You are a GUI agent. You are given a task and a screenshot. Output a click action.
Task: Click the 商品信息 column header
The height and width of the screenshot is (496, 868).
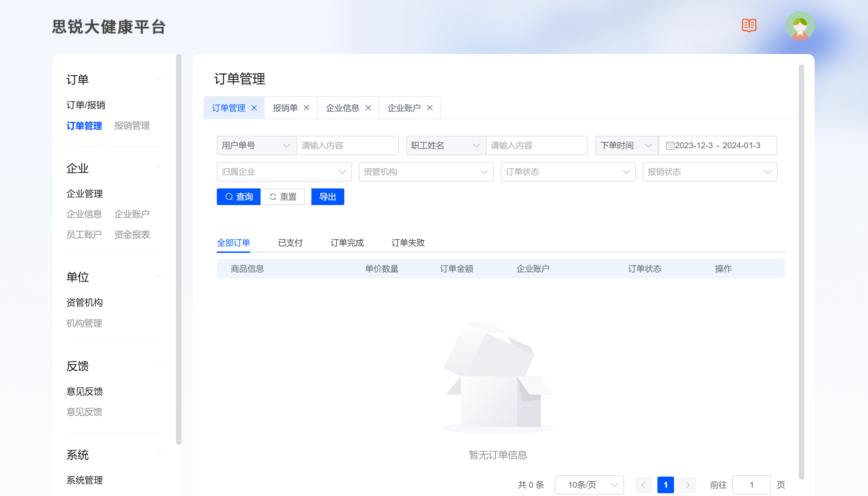(x=247, y=269)
